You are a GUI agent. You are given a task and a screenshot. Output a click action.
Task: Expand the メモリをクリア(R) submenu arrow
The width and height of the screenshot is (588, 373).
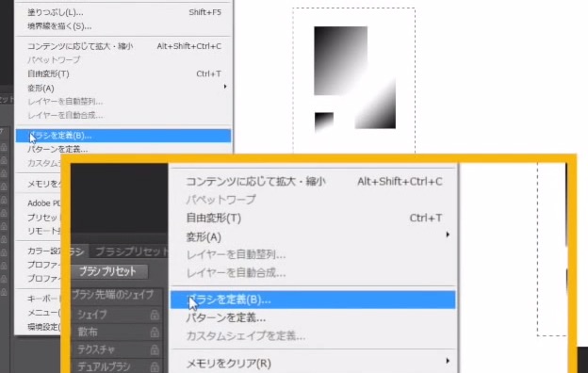coord(448,361)
